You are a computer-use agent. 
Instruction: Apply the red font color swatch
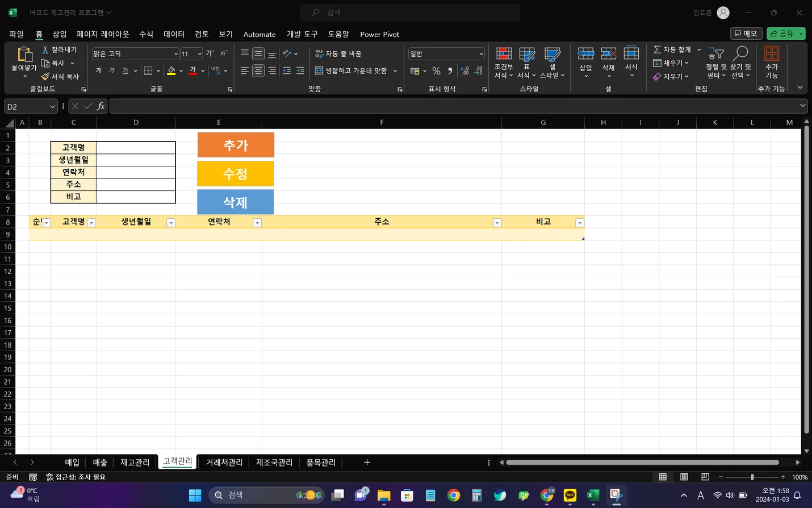193,70
